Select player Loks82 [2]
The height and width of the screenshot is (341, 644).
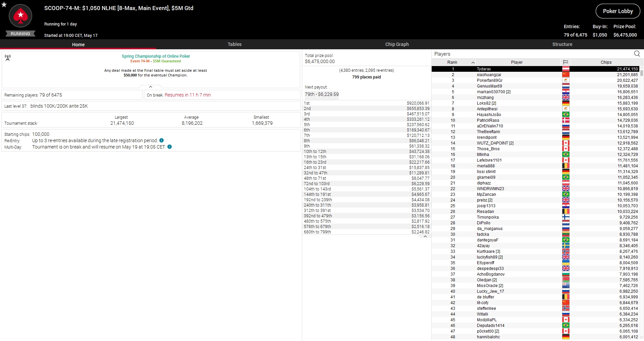535,103
